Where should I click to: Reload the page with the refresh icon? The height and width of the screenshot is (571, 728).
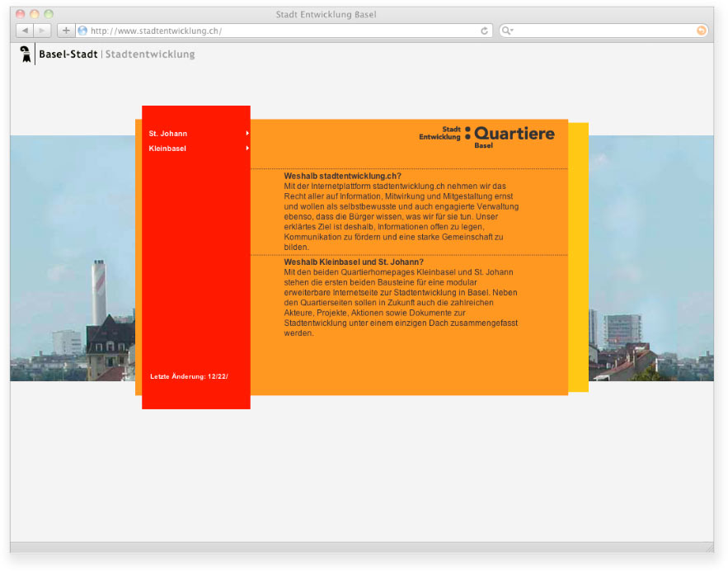(x=485, y=31)
